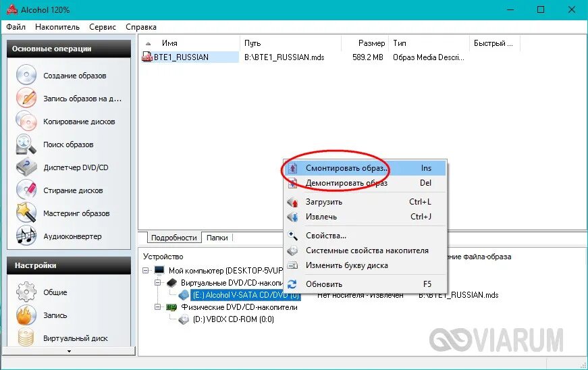Viewport: 588px width, 370px height.
Task: Click the mds file icon of BTE1_RUSSIAN
Action: [x=146, y=57]
